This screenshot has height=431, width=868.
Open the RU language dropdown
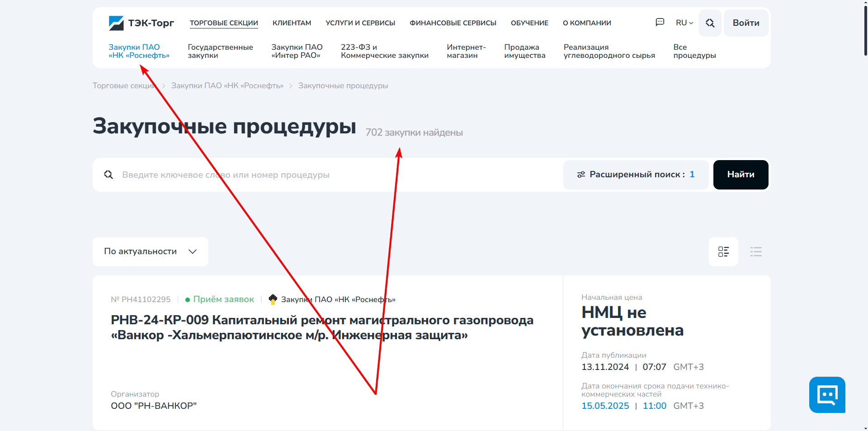[684, 23]
